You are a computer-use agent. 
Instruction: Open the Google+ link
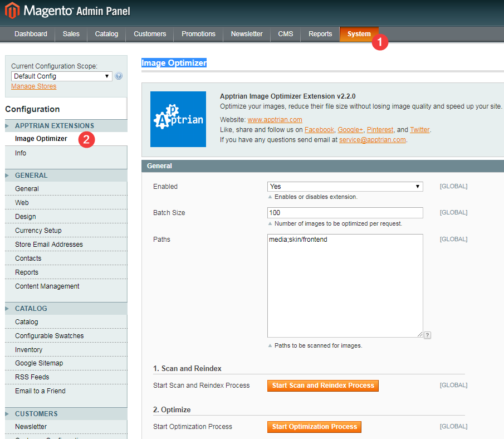pyautogui.click(x=350, y=130)
